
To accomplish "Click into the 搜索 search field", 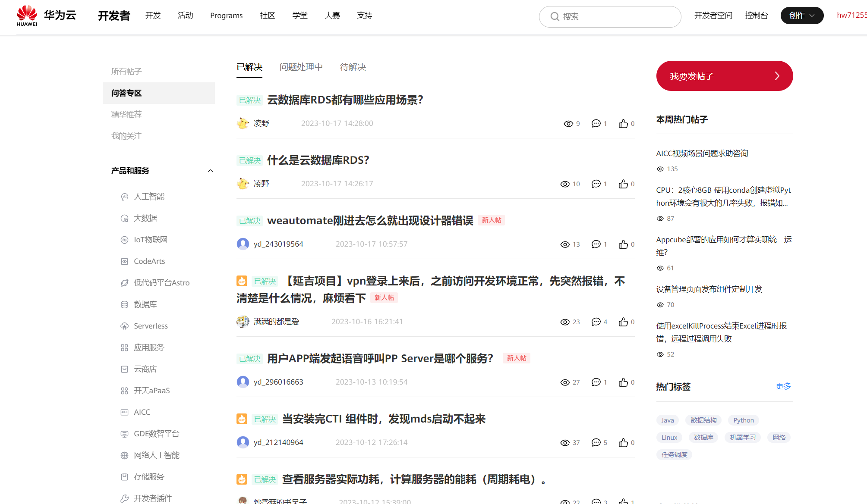I will 610,16.
